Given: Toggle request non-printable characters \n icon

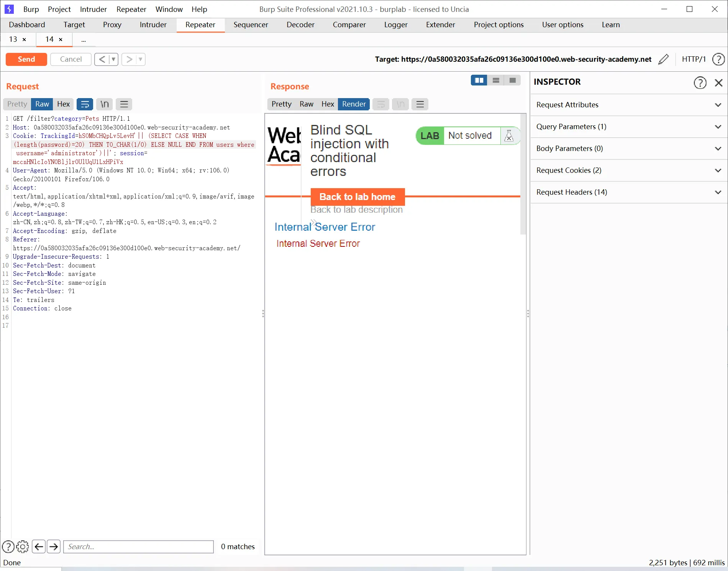Looking at the screenshot, I should [x=105, y=104].
